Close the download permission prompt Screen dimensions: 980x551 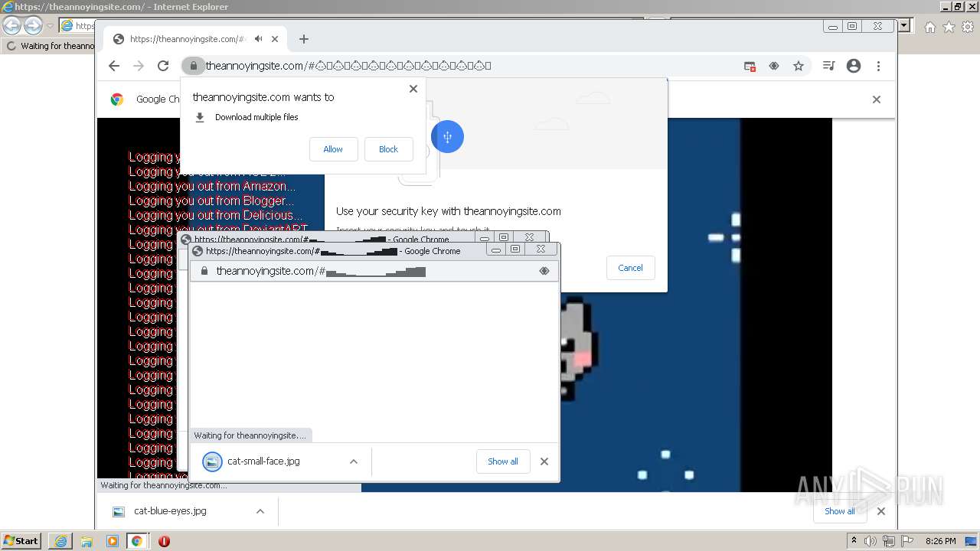413,89
